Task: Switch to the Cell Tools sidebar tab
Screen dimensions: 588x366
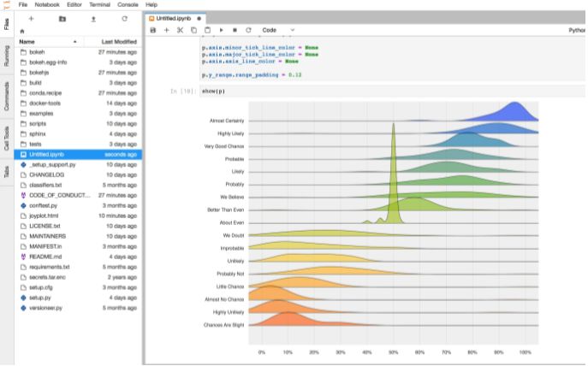Action: click(x=7, y=139)
